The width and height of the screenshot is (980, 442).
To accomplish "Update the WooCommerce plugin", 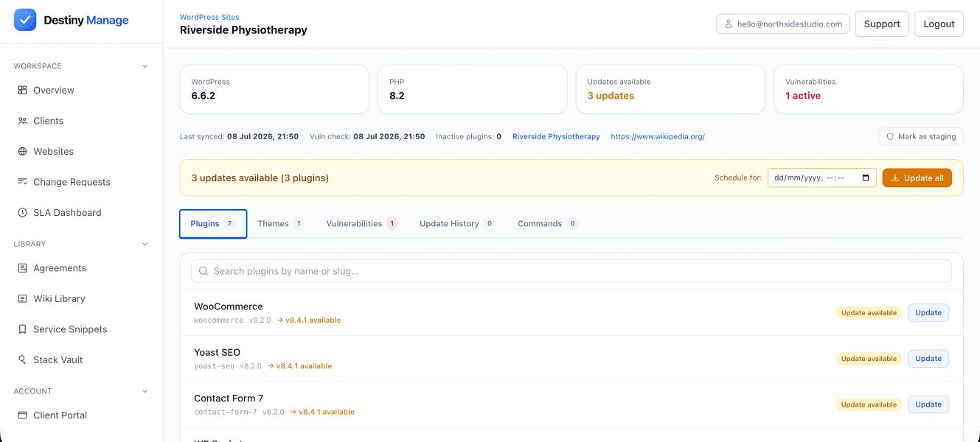I will [928, 312].
